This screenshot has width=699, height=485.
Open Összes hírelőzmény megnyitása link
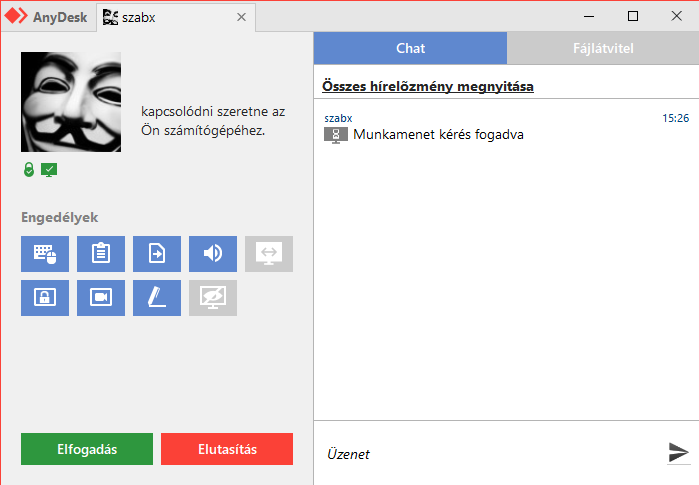pos(428,86)
